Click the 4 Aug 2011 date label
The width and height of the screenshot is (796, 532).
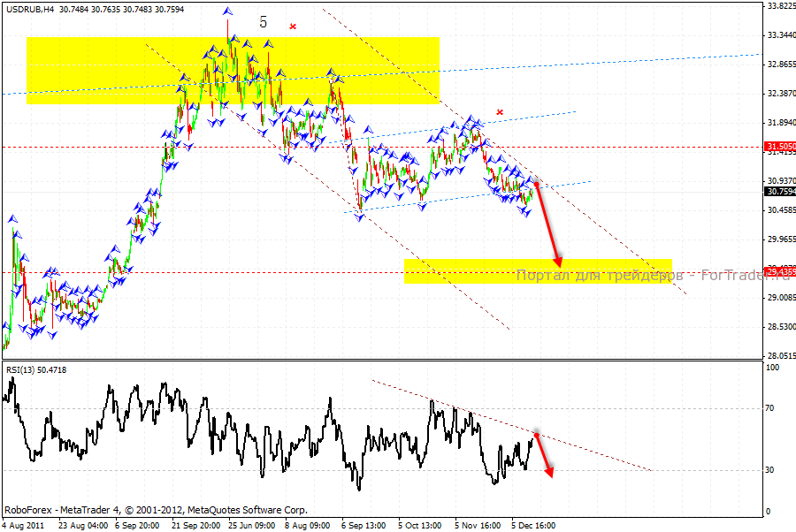tap(23, 525)
